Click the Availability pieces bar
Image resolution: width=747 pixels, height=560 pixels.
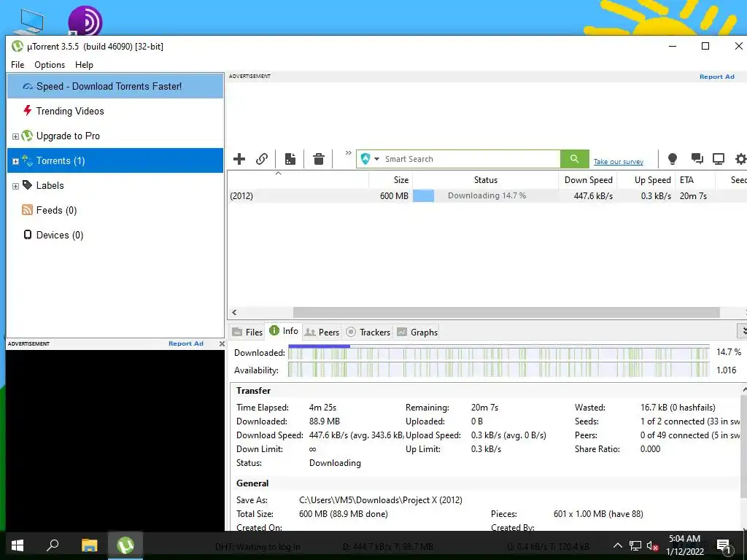[498, 370]
